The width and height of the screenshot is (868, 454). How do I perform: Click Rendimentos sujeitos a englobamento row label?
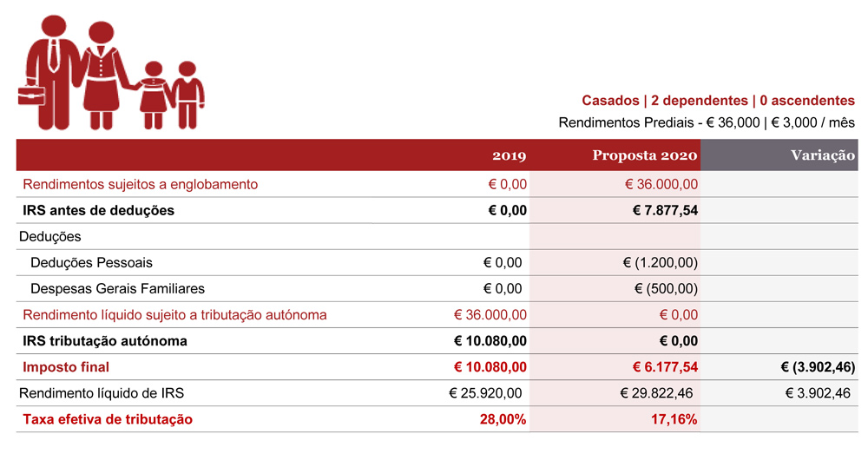point(140,184)
